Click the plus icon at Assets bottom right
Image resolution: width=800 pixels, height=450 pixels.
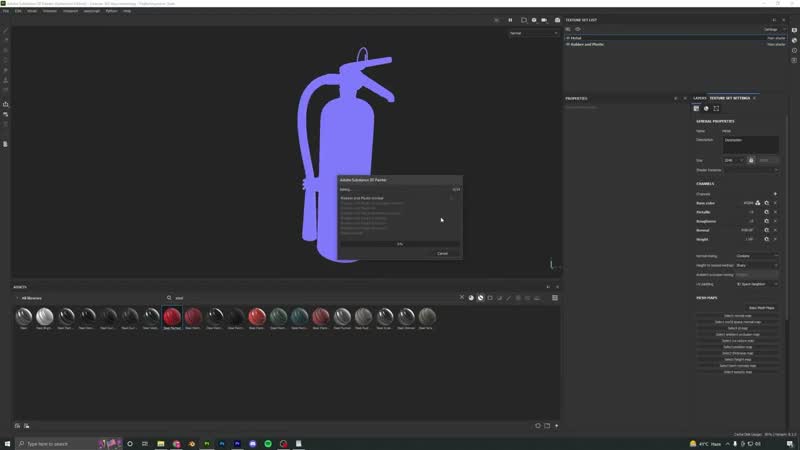coord(557,426)
